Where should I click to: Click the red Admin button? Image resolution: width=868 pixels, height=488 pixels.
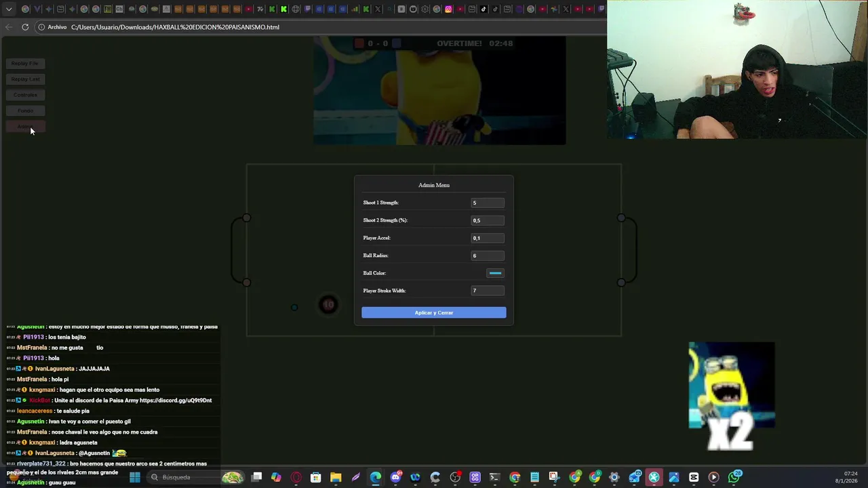(25, 127)
